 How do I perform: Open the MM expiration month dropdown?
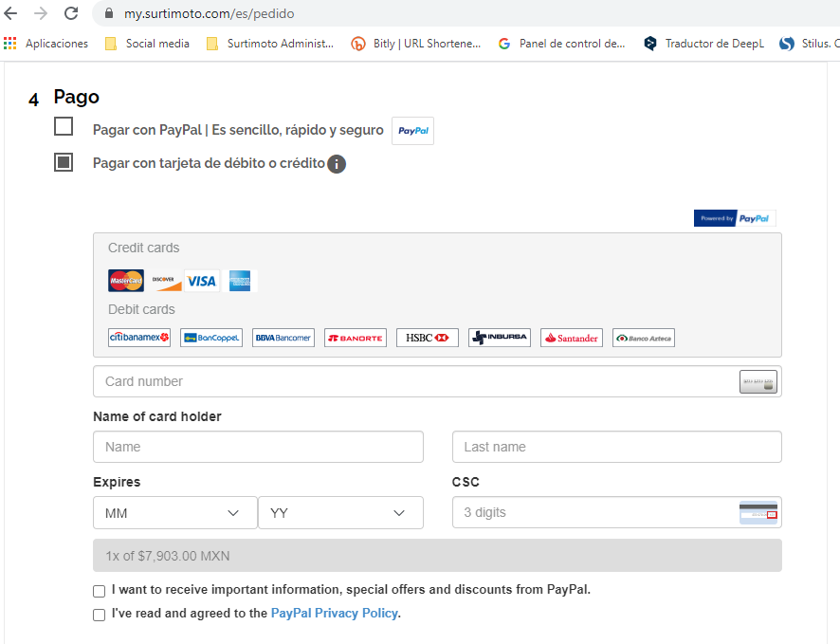(x=174, y=513)
